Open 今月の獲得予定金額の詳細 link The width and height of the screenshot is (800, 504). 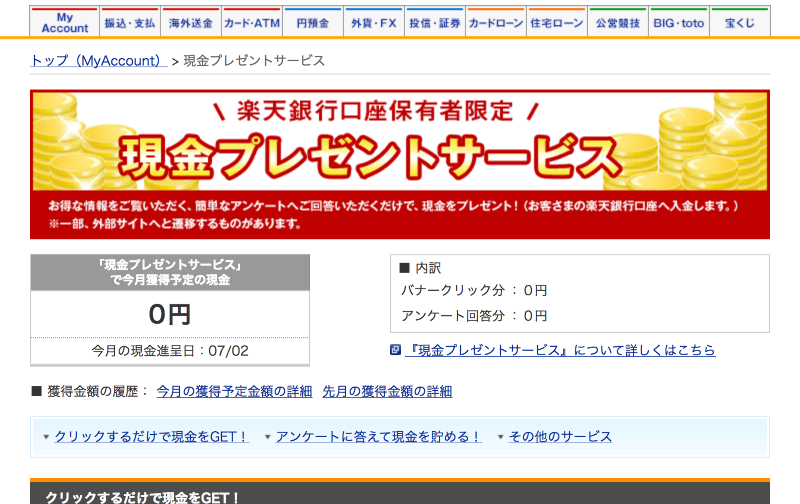tap(234, 391)
